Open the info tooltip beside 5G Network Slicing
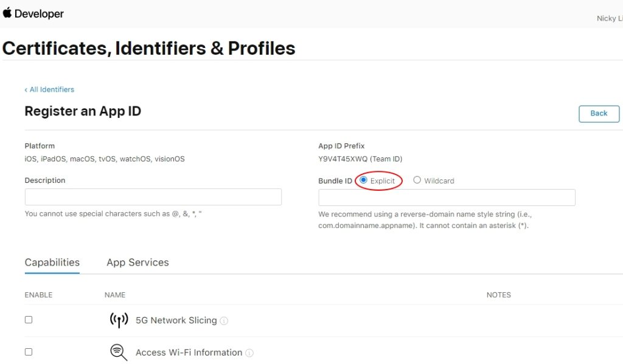Image resolution: width=623 pixels, height=364 pixels. (223, 320)
